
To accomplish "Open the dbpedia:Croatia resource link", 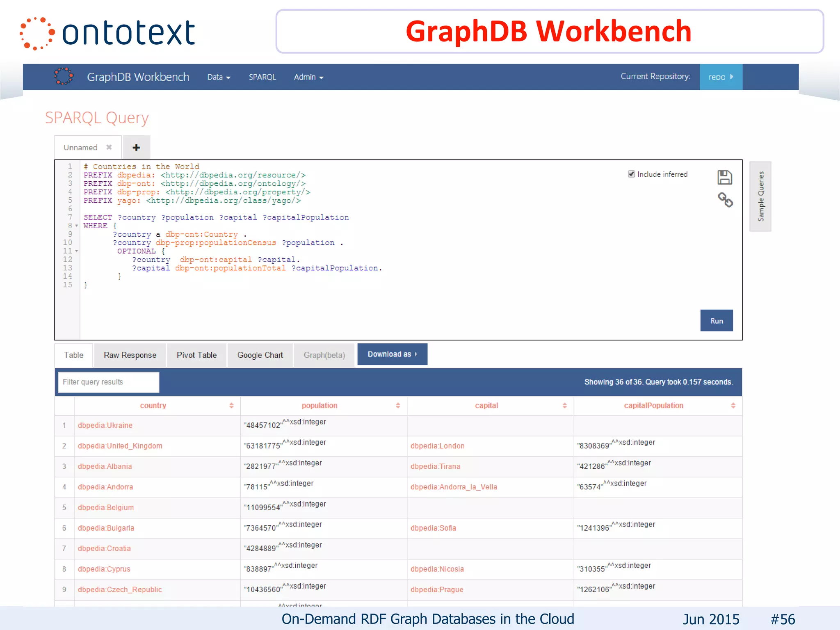I will (104, 548).
